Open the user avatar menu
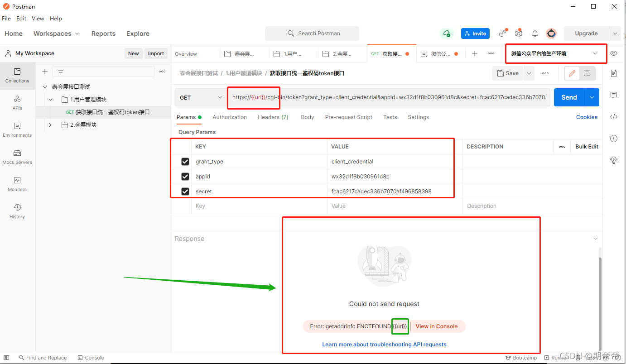 point(551,34)
